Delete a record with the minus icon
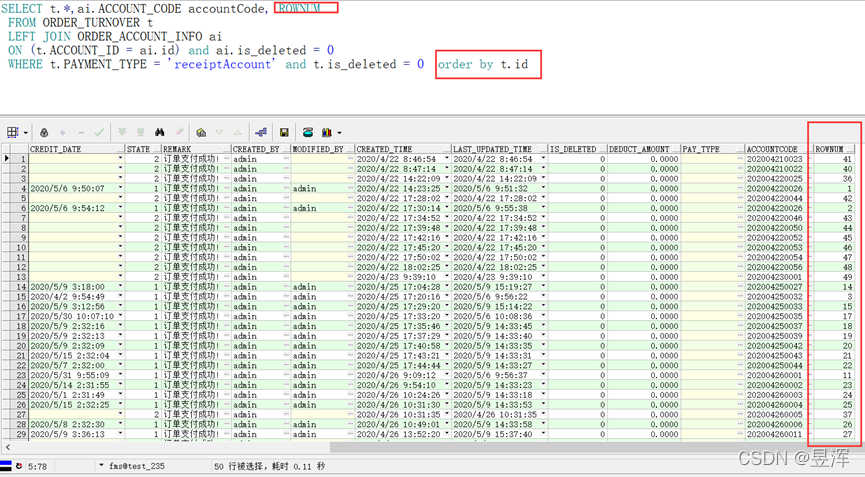The width and height of the screenshot is (865, 477). [81, 132]
